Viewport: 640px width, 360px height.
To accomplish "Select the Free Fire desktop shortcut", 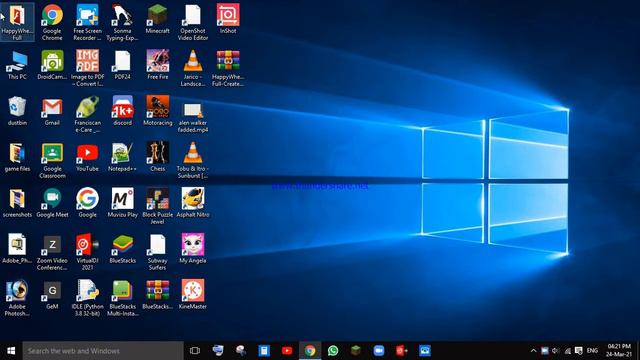I will (158, 65).
